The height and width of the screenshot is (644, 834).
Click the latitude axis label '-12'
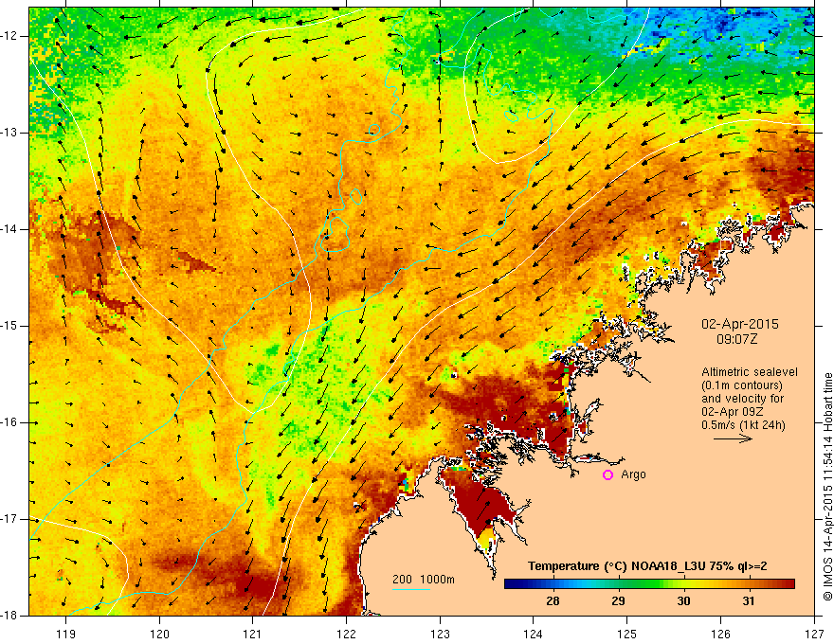9,36
